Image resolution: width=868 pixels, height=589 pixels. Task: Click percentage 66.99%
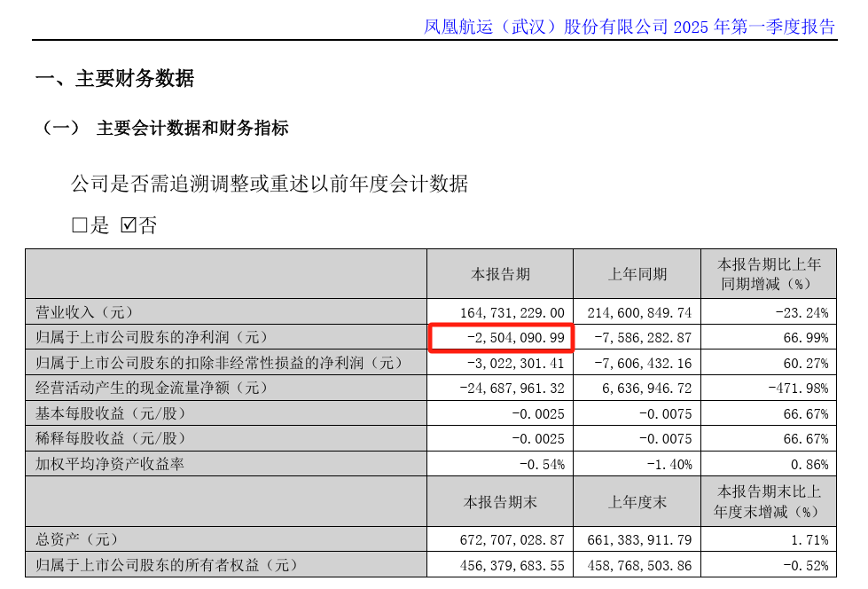(x=806, y=337)
